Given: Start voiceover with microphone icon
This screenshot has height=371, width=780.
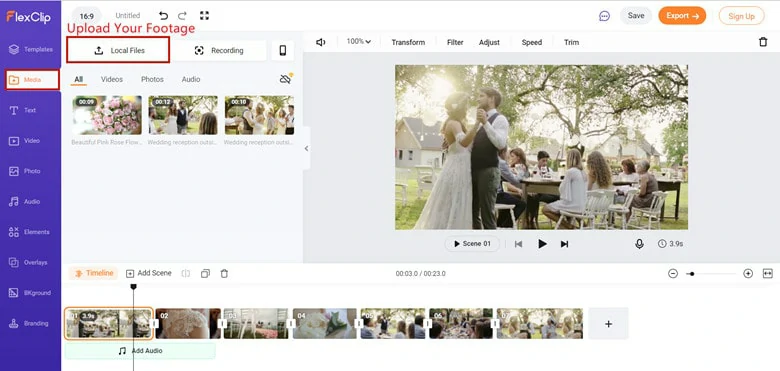Looking at the screenshot, I should (639, 244).
